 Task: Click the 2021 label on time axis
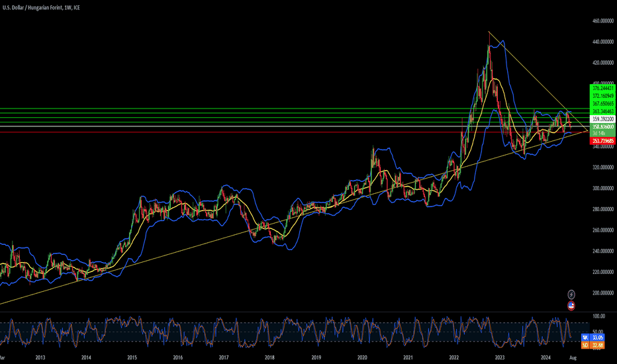click(x=408, y=357)
